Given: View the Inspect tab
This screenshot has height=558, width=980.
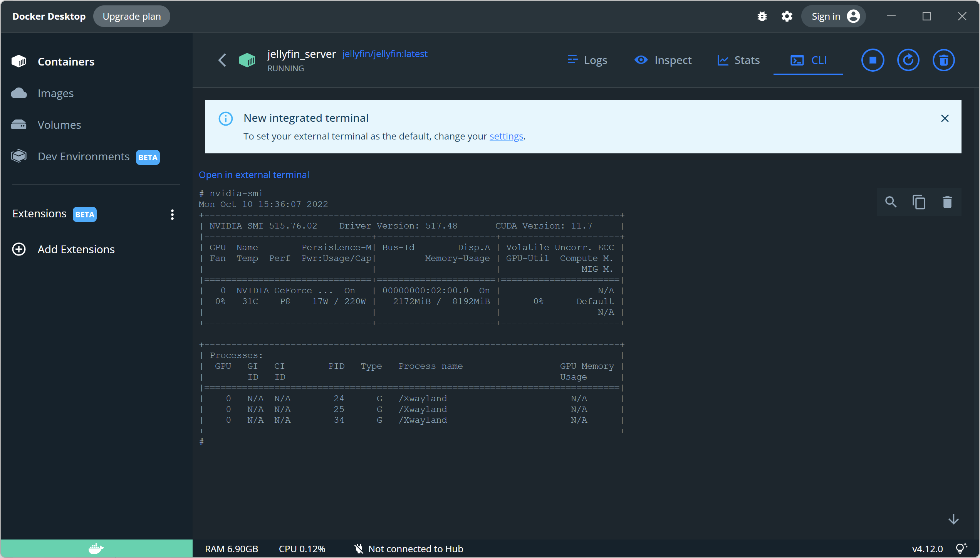Looking at the screenshot, I should [663, 60].
